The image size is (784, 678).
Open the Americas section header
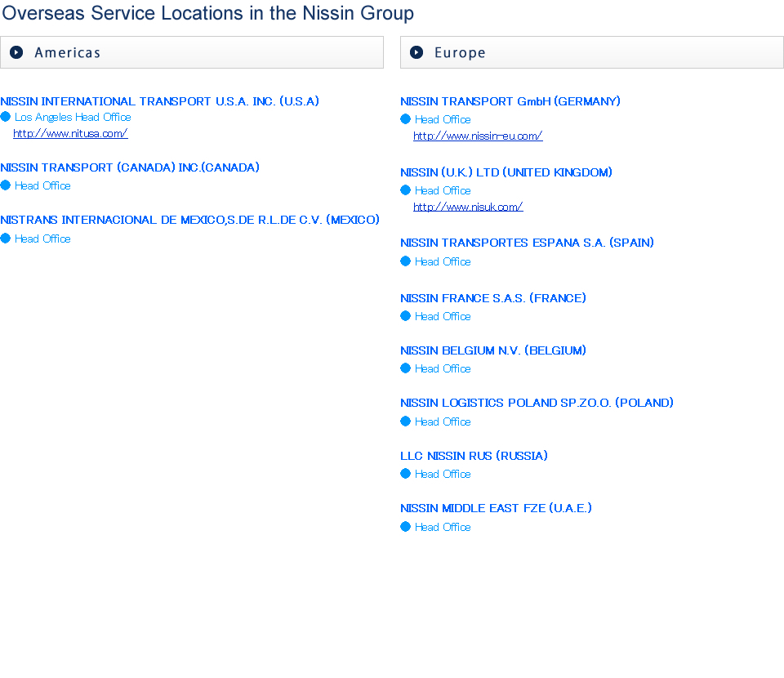(x=192, y=52)
